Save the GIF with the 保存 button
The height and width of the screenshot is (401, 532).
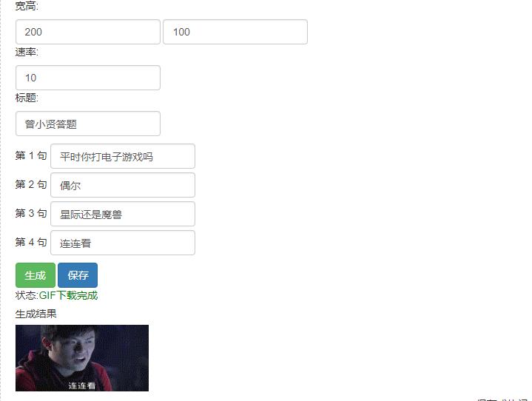click(x=78, y=275)
